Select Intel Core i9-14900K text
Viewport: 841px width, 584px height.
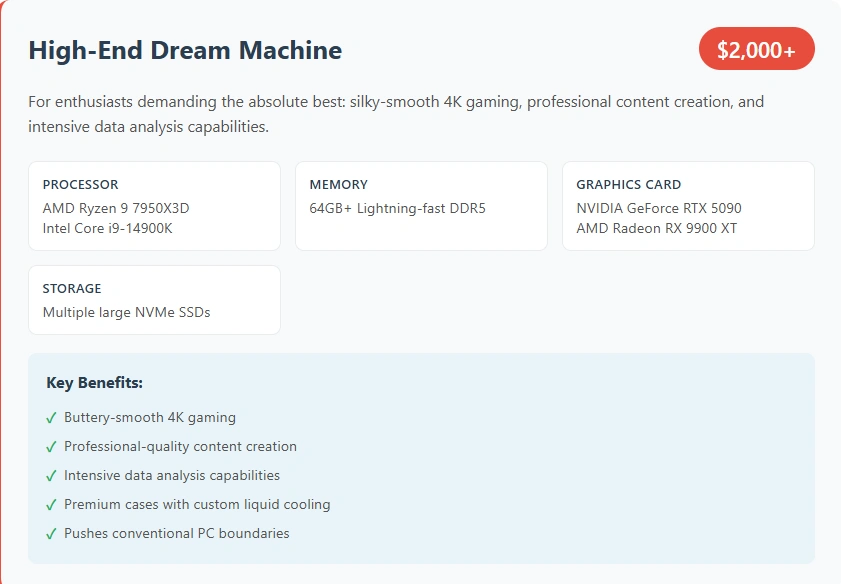coord(108,228)
